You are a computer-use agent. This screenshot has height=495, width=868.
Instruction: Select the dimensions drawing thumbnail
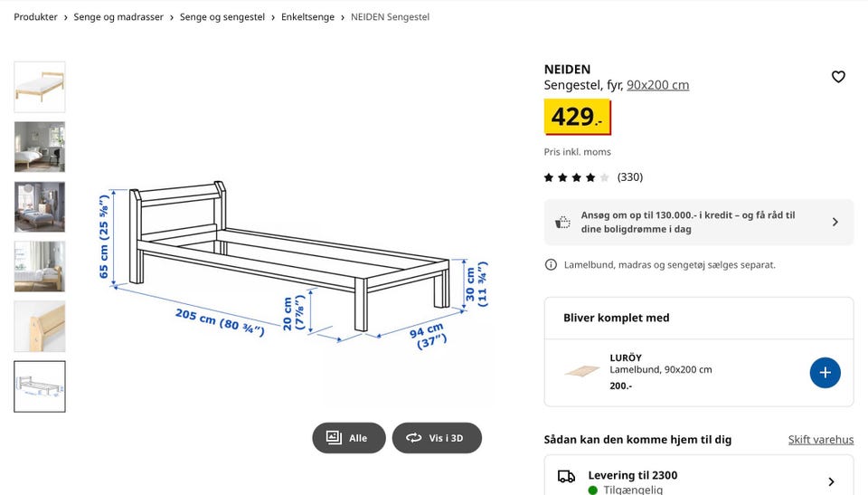click(x=40, y=386)
